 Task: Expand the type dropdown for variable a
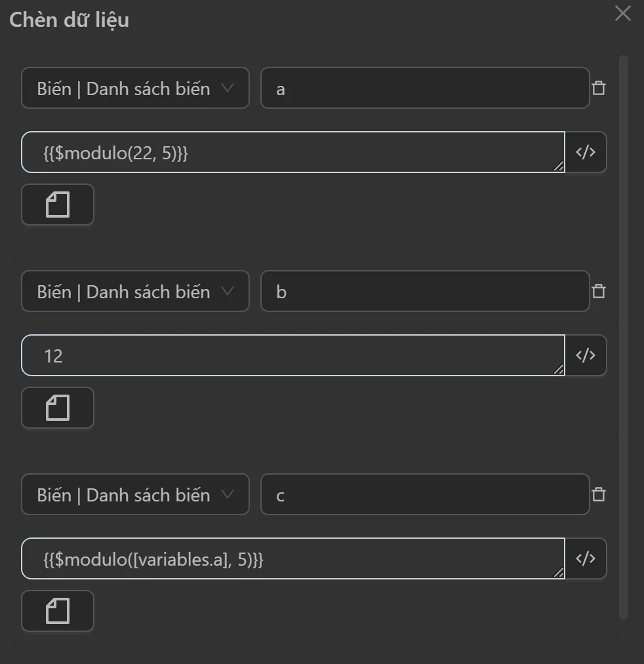pos(135,88)
